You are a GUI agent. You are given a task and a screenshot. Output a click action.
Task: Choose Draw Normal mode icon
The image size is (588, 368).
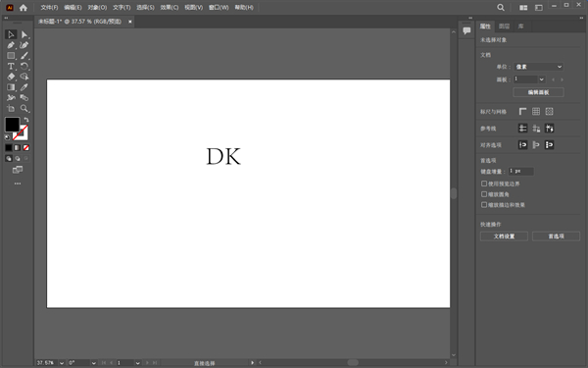coord(9,158)
